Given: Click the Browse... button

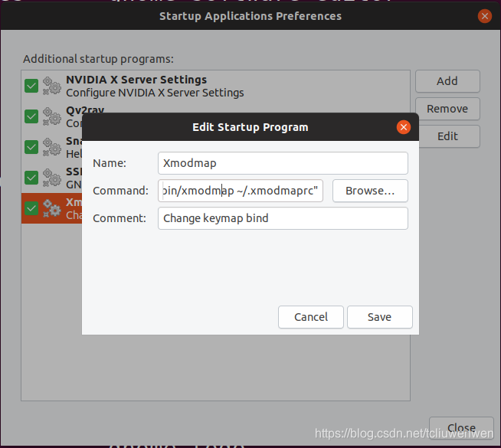Looking at the screenshot, I should click(x=370, y=191).
